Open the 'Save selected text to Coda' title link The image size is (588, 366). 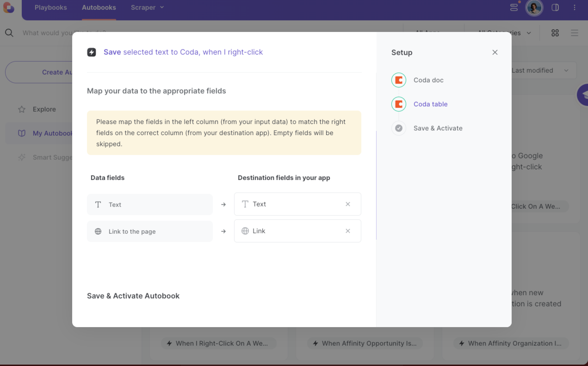click(x=183, y=52)
